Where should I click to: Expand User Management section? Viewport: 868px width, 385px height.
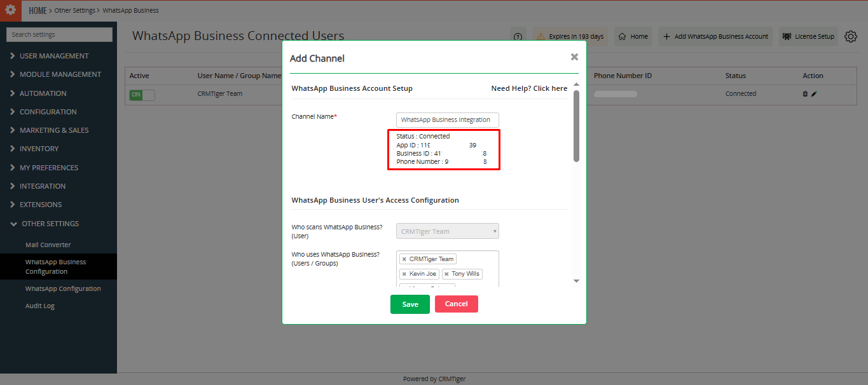pos(54,56)
